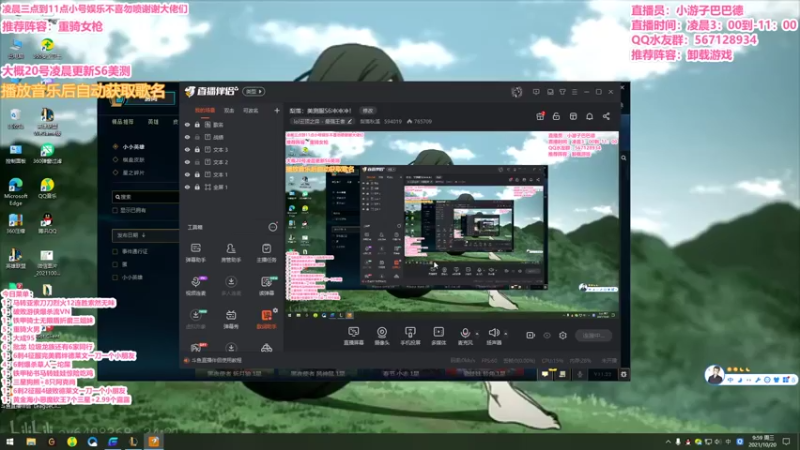Edit the lol云顶之弈 category pill

click(x=322, y=121)
